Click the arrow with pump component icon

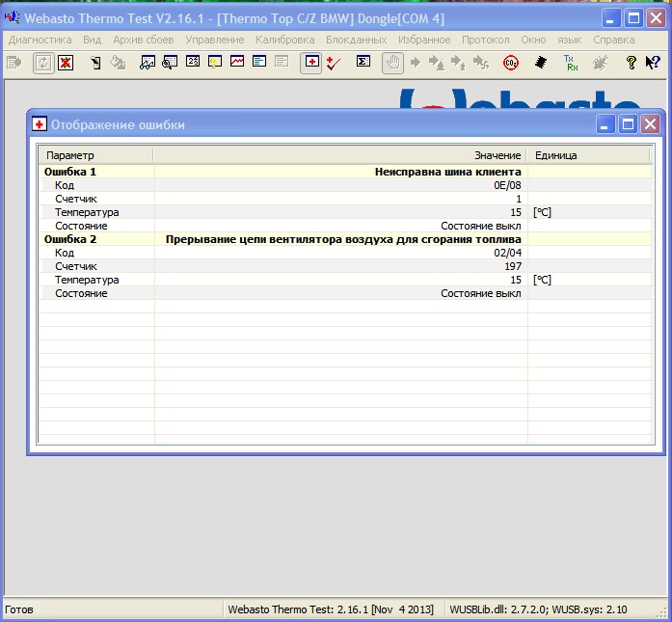pos(458,63)
